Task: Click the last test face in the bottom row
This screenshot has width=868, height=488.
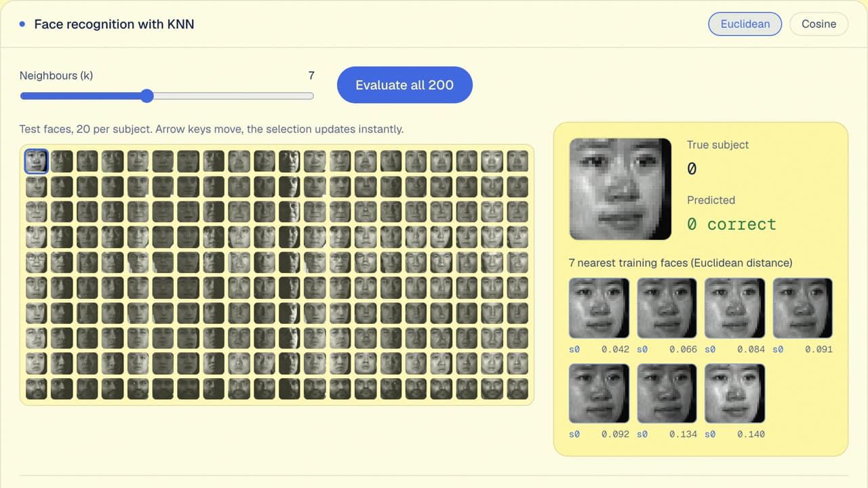Action: coord(517,389)
